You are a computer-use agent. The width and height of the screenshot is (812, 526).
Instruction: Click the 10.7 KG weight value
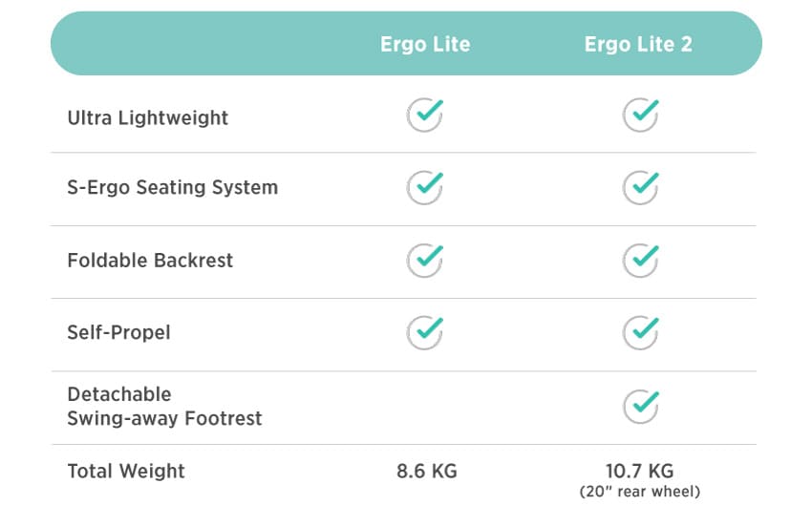pos(639,472)
